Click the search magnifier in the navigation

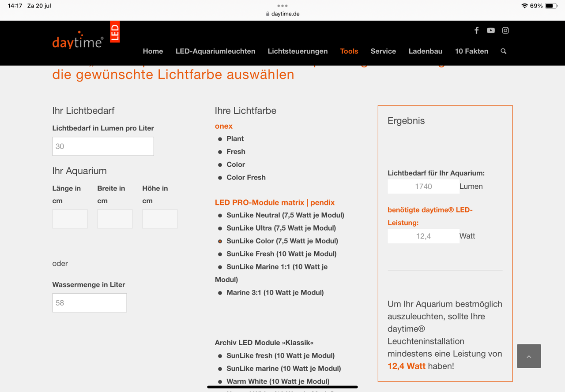pos(503,51)
